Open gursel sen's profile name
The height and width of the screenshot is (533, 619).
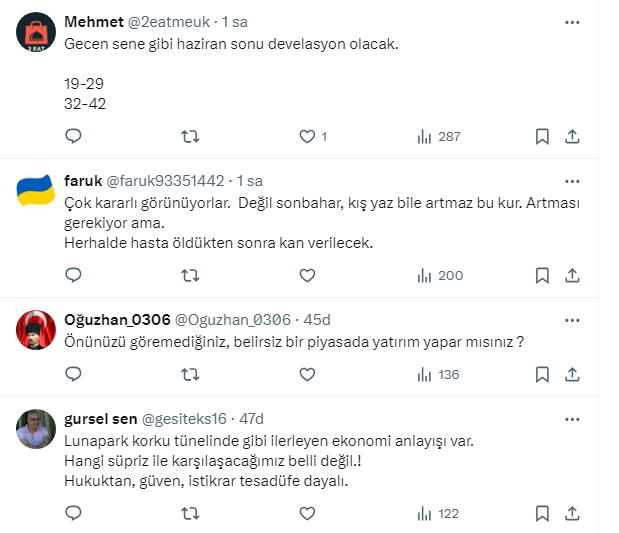pyautogui.click(x=103, y=419)
